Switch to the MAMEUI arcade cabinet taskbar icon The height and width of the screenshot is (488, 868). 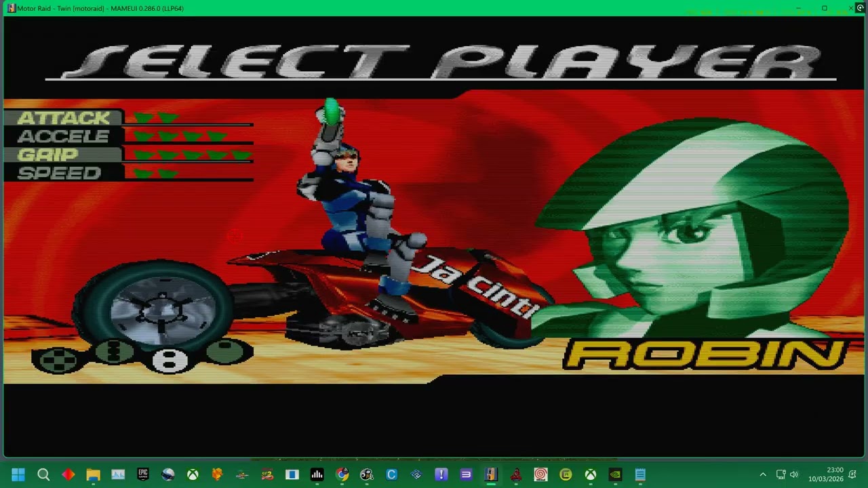click(x=491, y=475)
